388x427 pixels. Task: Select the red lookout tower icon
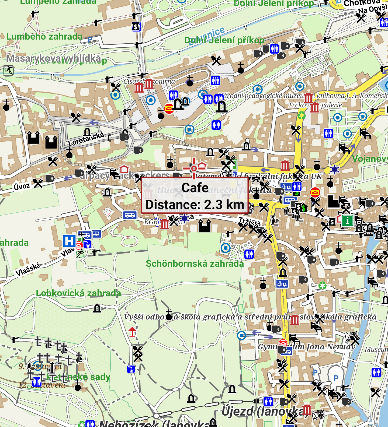click(x=132, y=332)
